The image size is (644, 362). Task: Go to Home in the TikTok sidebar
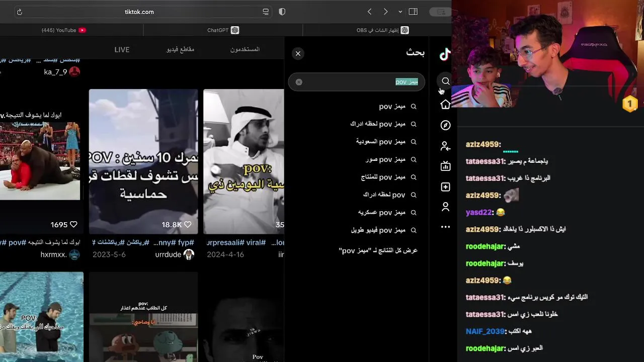(445, 104)
